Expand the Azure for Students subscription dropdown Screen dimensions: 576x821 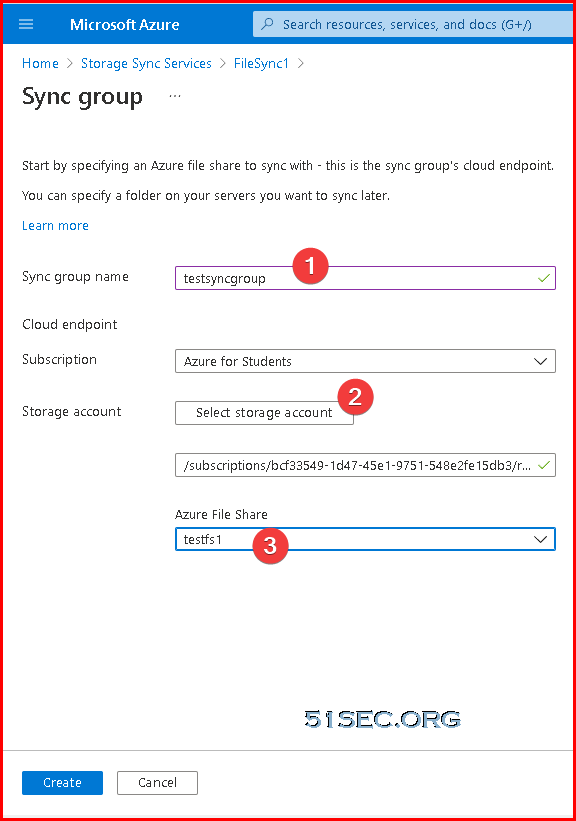tap(365, 361)
